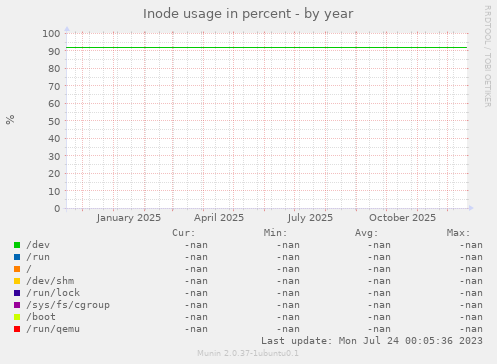Viewport: 497px width, 364px height.
Task: Click the 50 value on the y-axis
Action: tap(54, 121)
